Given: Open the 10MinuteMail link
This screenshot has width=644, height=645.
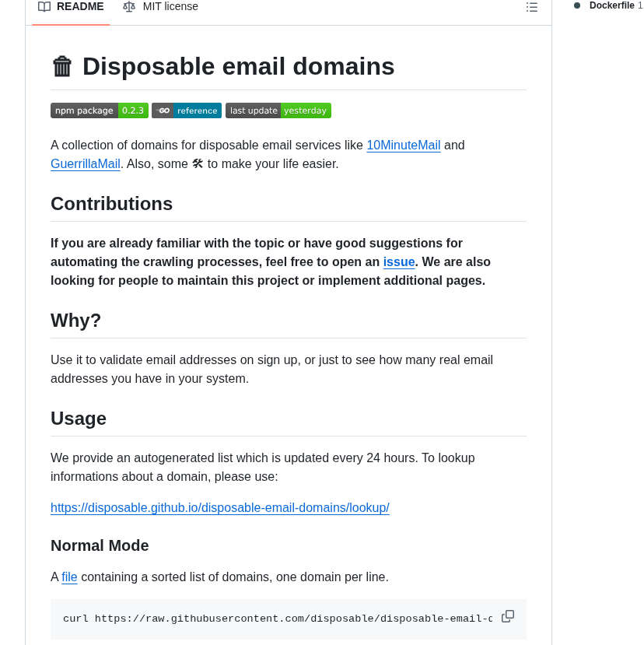Looking at the screenshot, I should [x=403, y=145].
